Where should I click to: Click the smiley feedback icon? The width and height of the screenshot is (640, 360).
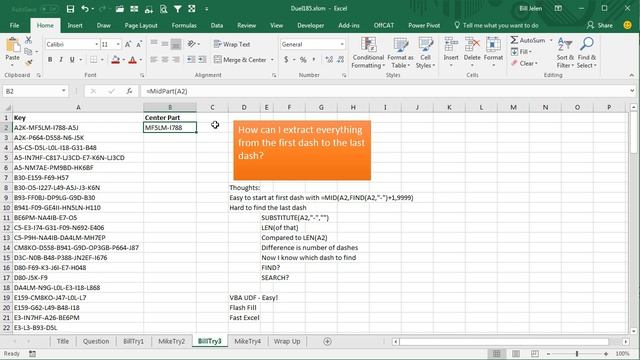(628, 25)
